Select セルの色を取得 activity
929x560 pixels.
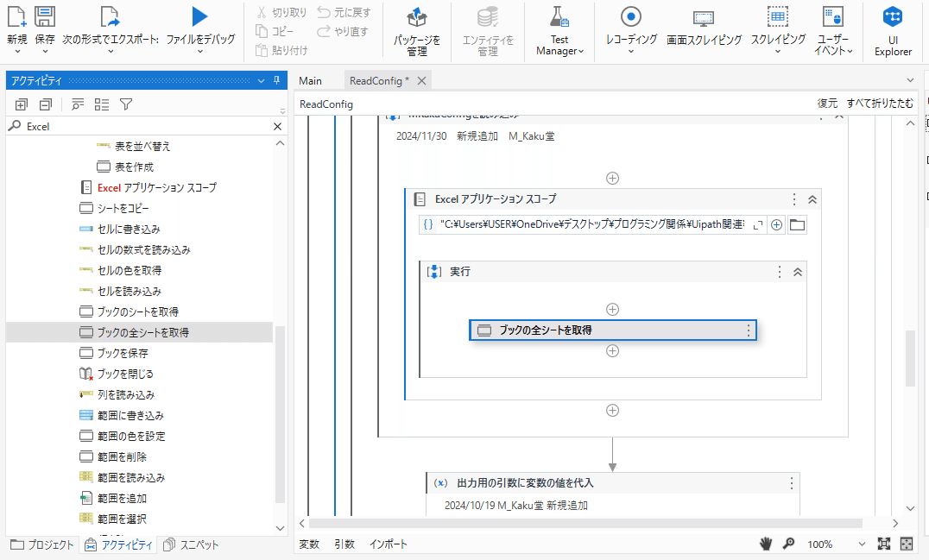(121, 271)
